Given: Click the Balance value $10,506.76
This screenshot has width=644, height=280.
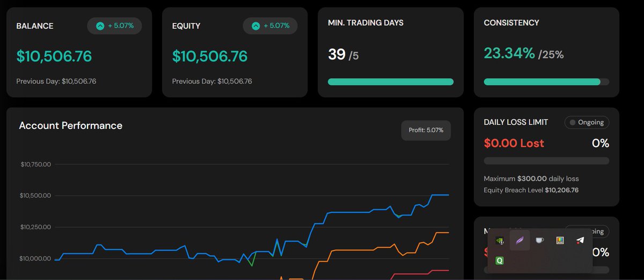Looking at the screenshot, I should pos(54,56).
